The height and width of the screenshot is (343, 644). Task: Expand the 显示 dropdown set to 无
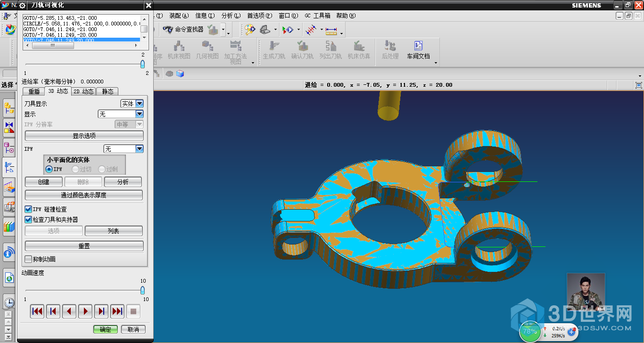139,114
